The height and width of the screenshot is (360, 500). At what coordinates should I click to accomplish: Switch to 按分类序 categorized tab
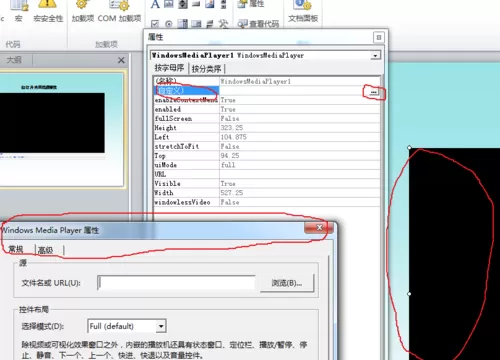point(207,69)
